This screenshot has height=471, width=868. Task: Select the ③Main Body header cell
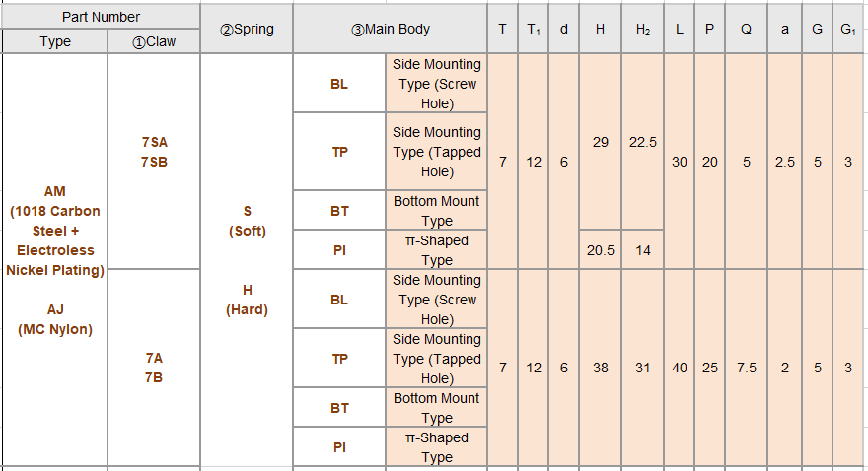pyautogui.click(x=391, y=29)
